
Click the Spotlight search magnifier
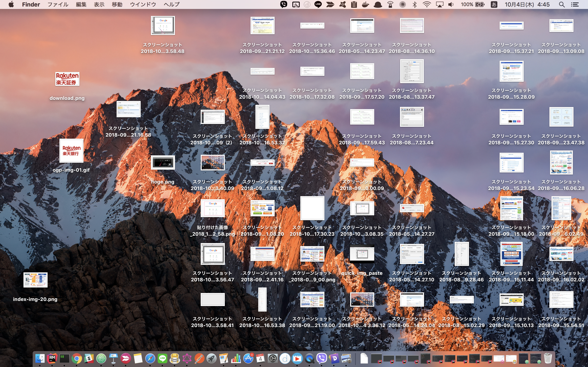point(561,4)
